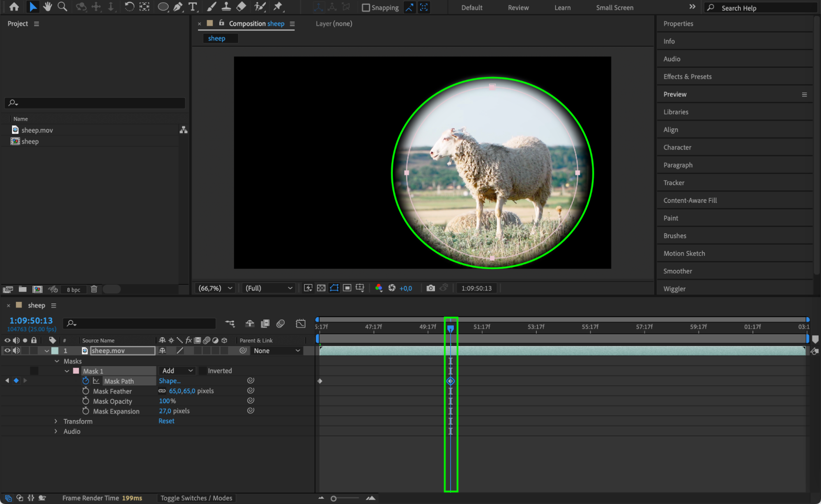The height and width of the screenshot is (504, 821).
Task: Check the Inverted box for Mask 1
Action: pyautogui.click(x=203, y=371)
